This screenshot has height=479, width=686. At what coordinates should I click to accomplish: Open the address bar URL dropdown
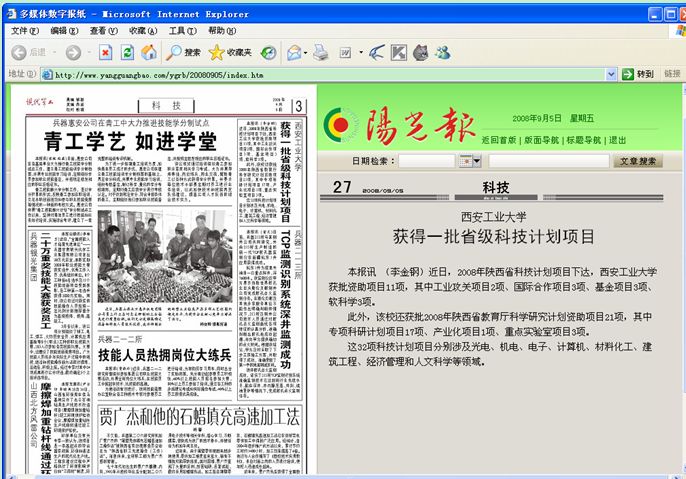(x=611, y=75)
